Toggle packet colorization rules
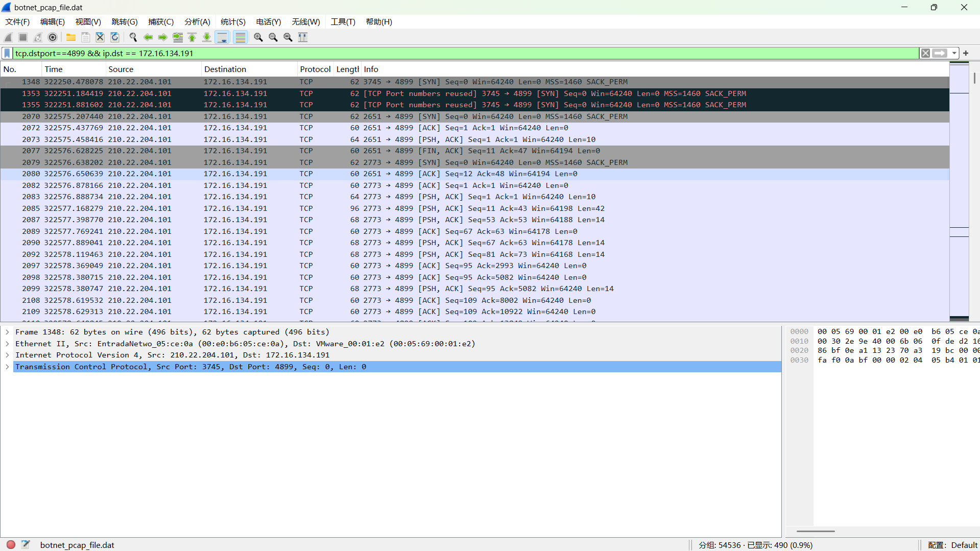Screen dimensions: 980x551 click(x=240, y=37)
